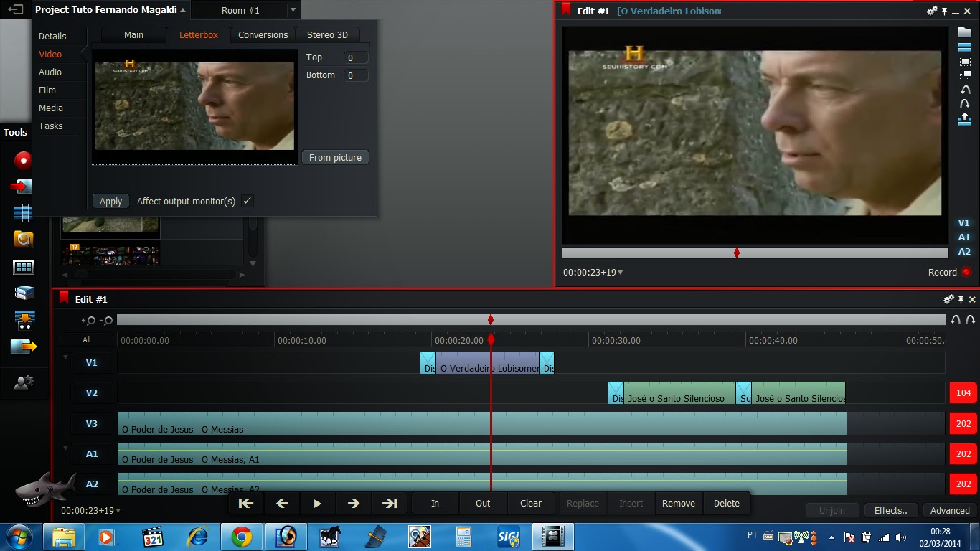Viewport: 980px width, 551px height.
Task: Click the blue stripes icon beside viewer
Action: [x=965, y=47]
